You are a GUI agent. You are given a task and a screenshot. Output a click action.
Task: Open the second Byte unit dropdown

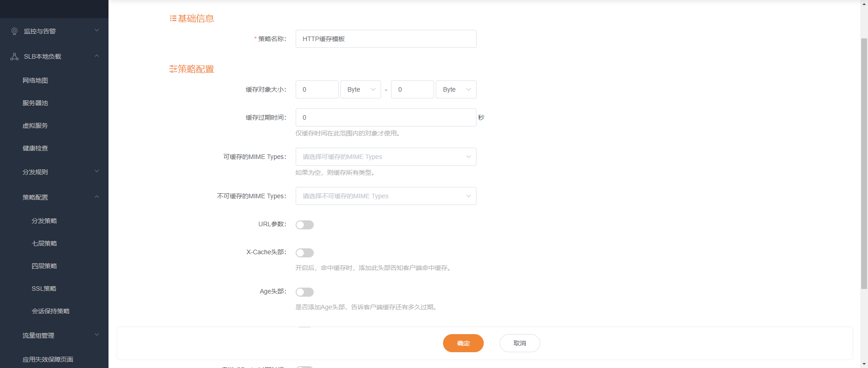(x=456, y=89)
